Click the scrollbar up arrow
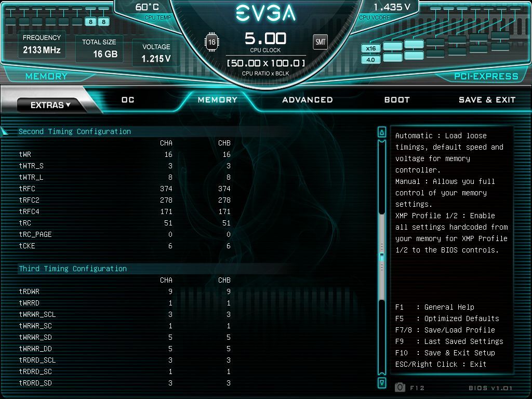Image resolution: width=532 pixels, height=399 pixels. point(382,132)
